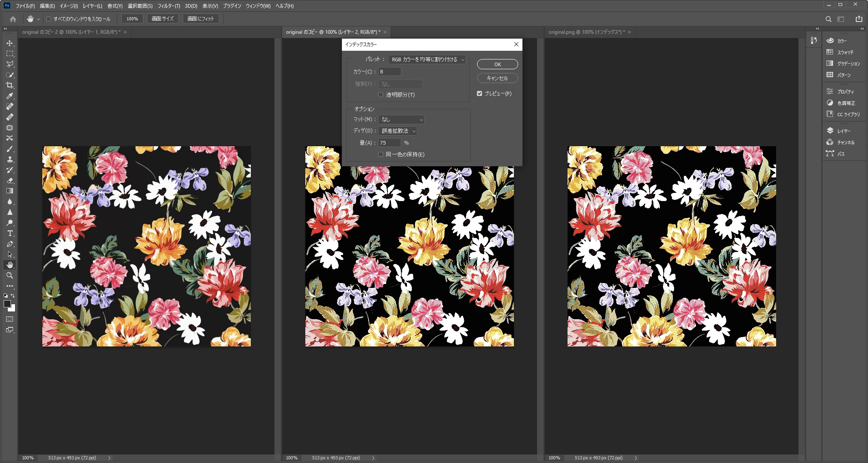Screen dimensions: 868x463
Task: Open the レイヤー panel icon
Action: coord(830,131)
